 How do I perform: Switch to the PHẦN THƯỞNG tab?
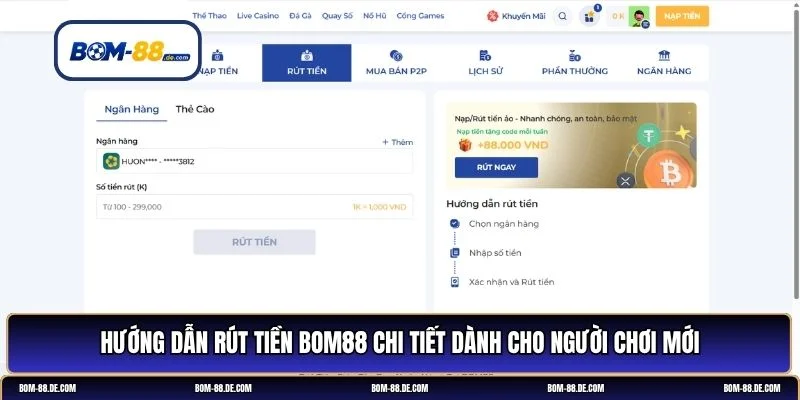tap(574, 63)
